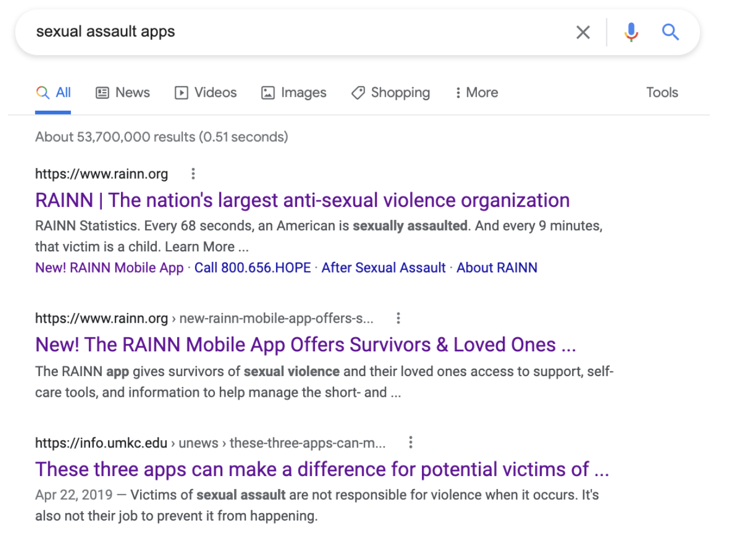Click the blue magnifier search icon
Viewport: 756px width, 543px height.
670,33
